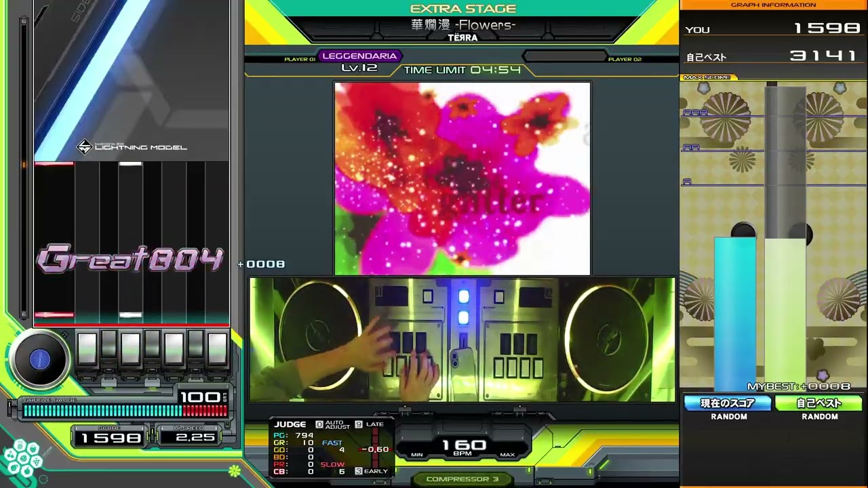
Task: Click the YOU 1598 score row
Action: click(x=773, y=28)
